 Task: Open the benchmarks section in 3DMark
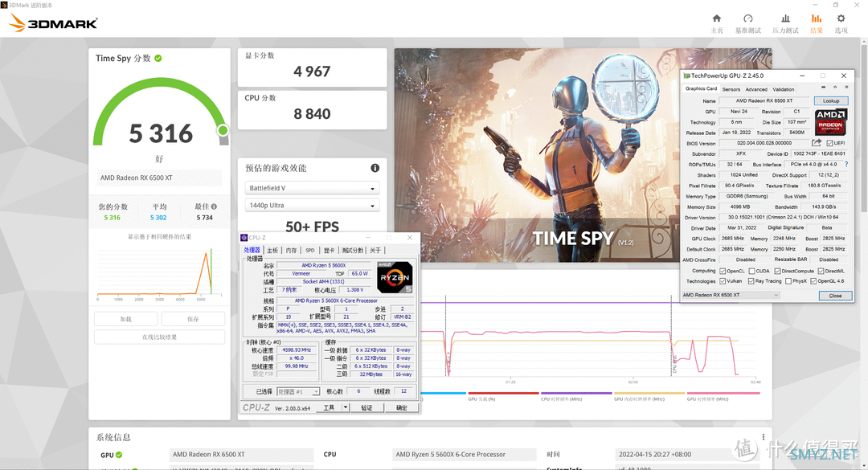(748, 23)
